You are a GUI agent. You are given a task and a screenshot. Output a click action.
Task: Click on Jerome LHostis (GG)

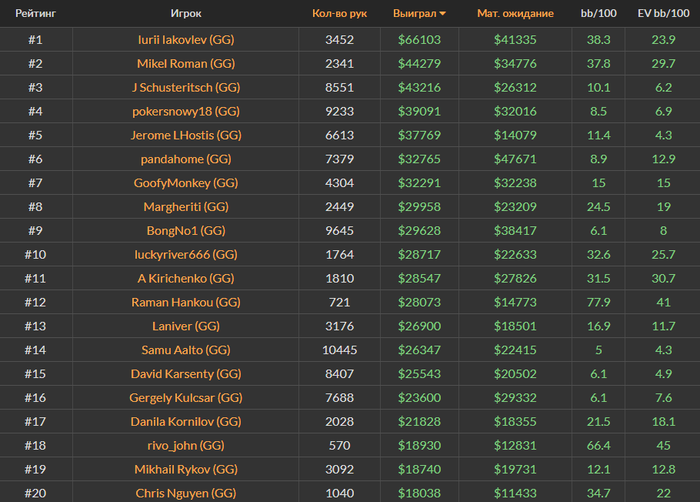tap(186, 135)
